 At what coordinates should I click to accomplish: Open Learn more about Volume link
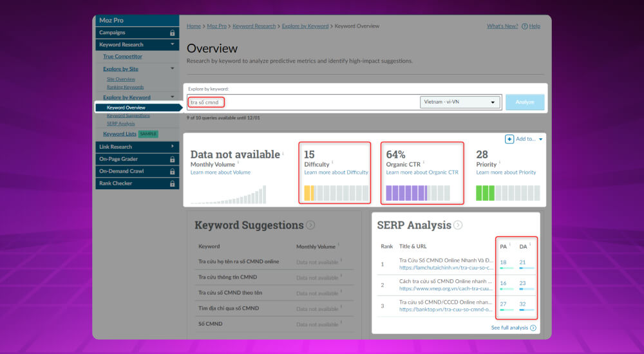(220, 172)
